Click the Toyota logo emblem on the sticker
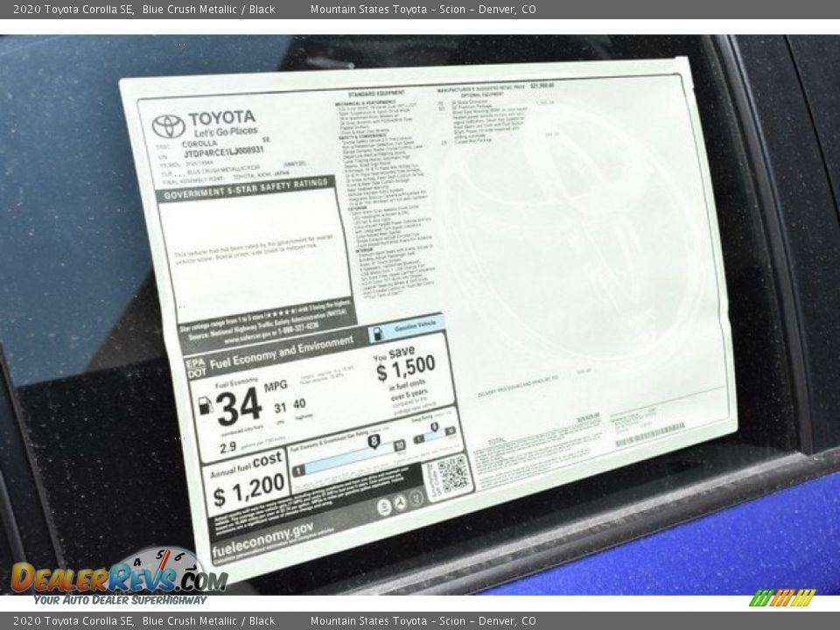Image resolution: width=840 pixels, height=630 pixels. point(168,126)
